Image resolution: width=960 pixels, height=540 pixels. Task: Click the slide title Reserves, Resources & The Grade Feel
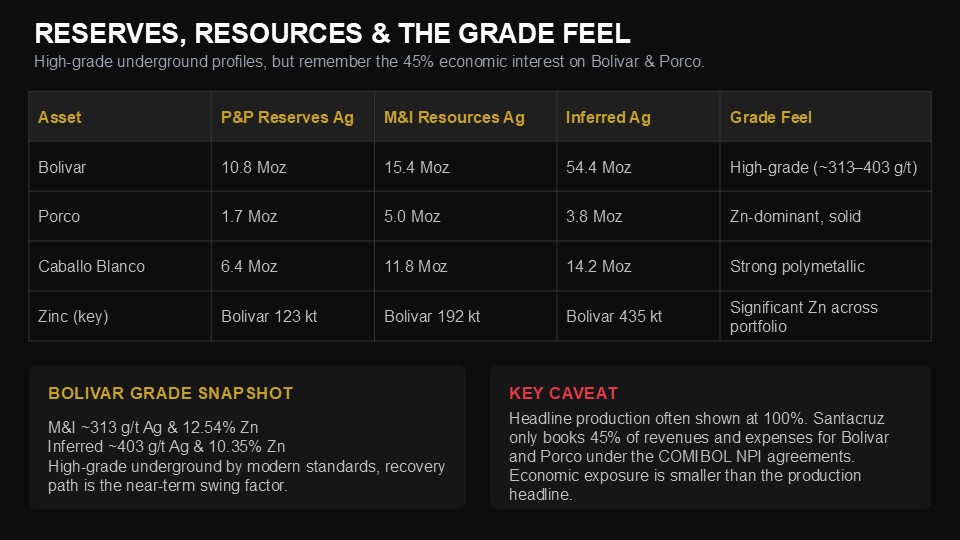(332, 34)
